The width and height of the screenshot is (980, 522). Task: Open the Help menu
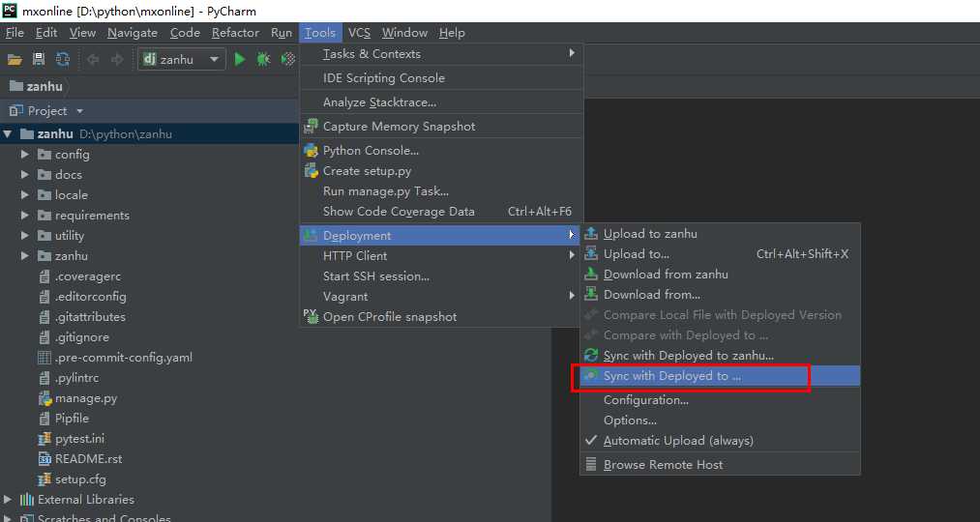coord(452,33)
